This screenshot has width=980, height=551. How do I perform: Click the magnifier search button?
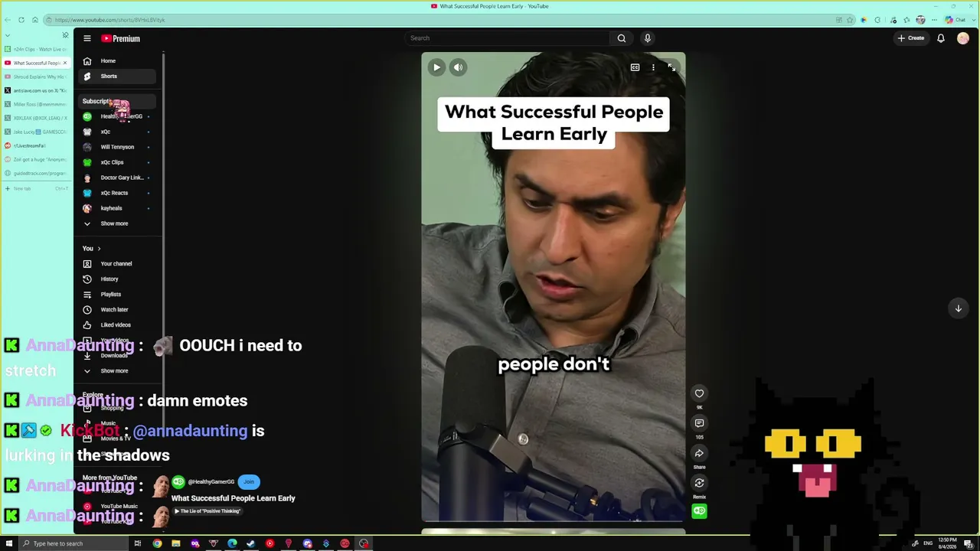(622, 38)
